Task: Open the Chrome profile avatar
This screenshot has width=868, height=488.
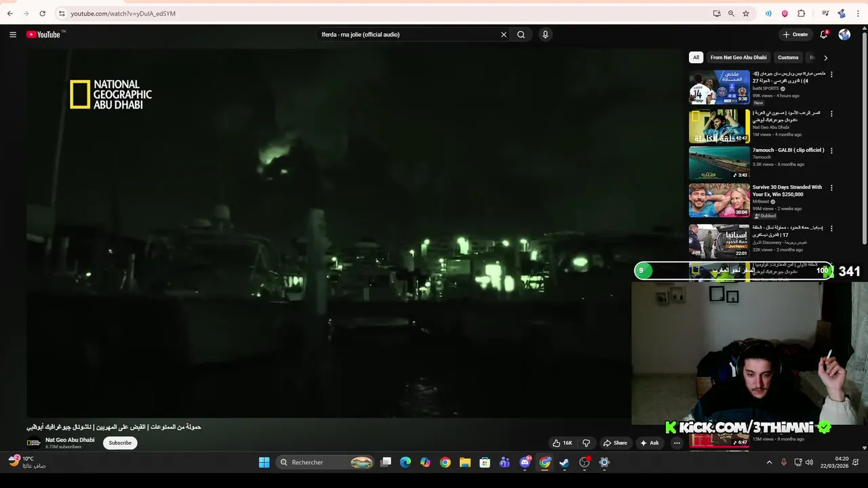Action: tap(842, 14)
